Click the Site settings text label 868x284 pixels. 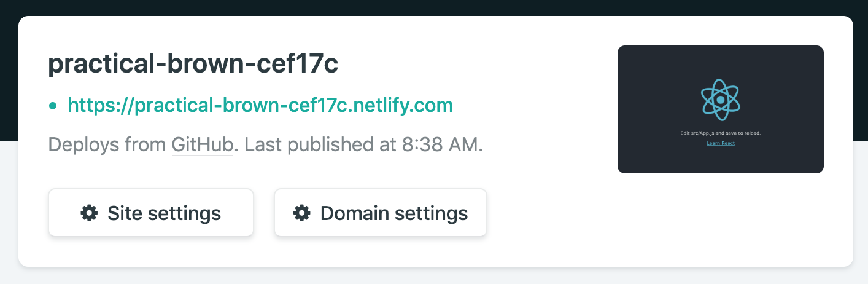pyautogui.click(x=164, y=213)
